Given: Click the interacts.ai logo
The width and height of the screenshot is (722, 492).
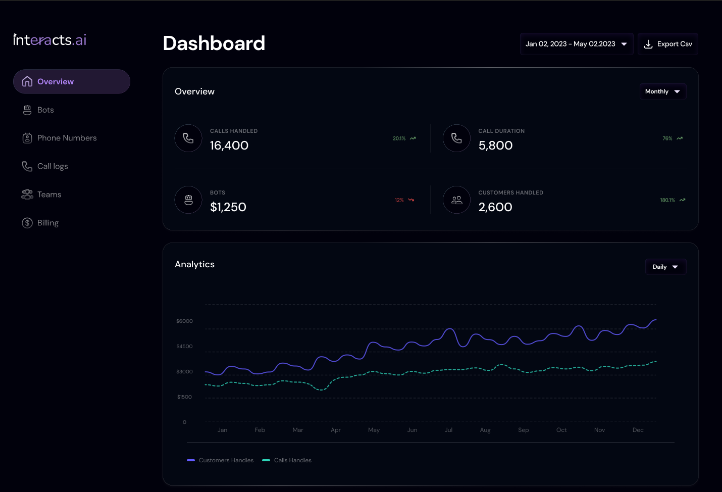Looking at the screenshot, I should pos(50,40).
